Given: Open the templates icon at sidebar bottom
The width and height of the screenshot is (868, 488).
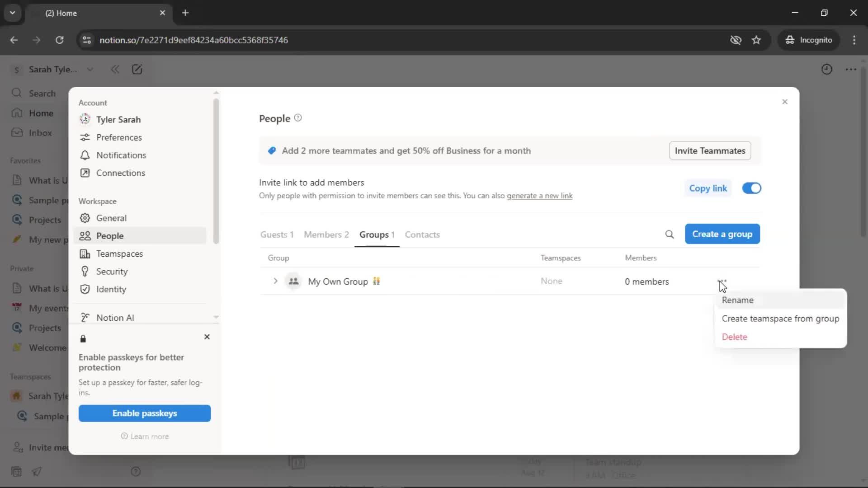Looking at the screenshot, I should tap(16, 471).
